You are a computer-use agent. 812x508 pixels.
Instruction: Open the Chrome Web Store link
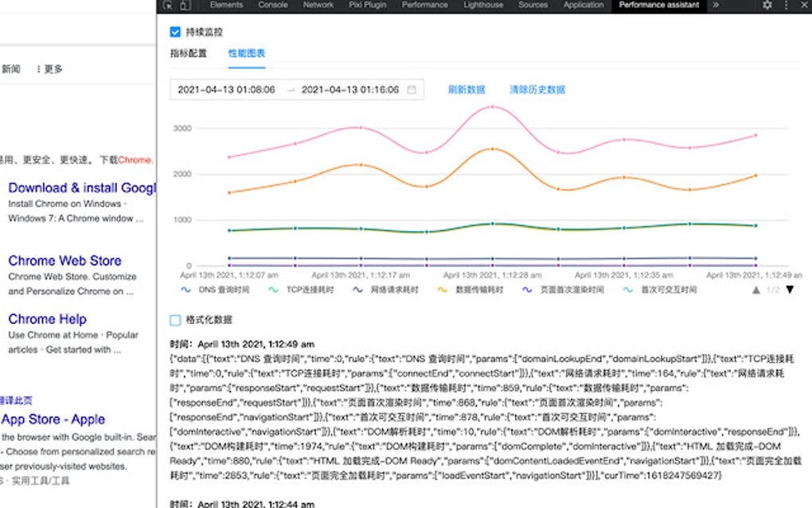64,260
